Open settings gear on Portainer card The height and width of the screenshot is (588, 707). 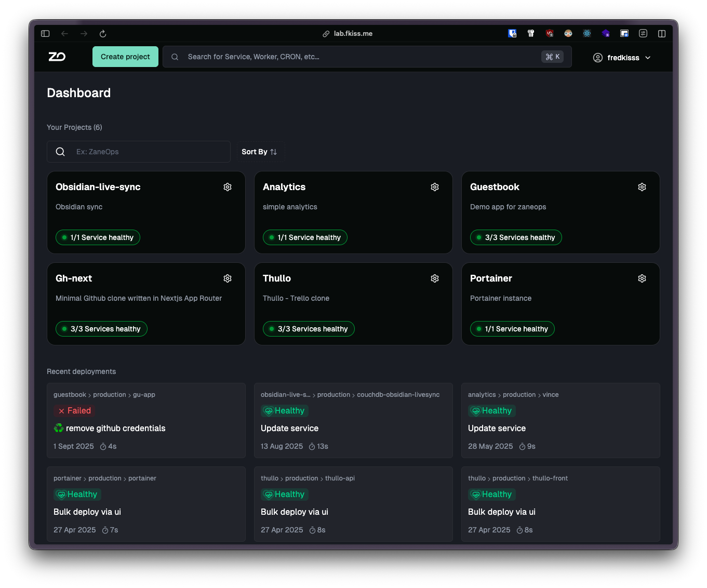coord(642,278)
